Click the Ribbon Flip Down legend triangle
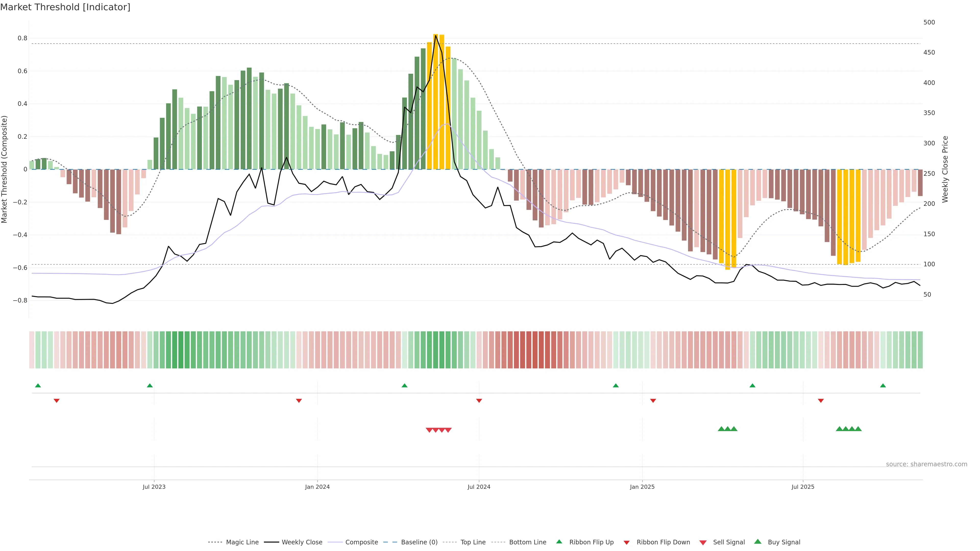Screen dimensions: 980x551 click(627, 543)
